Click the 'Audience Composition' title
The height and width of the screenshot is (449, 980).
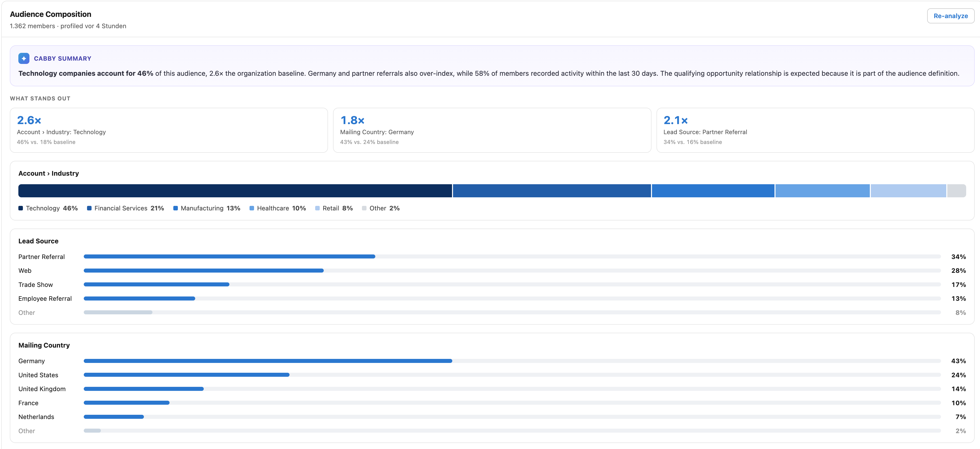coord(51,14)
